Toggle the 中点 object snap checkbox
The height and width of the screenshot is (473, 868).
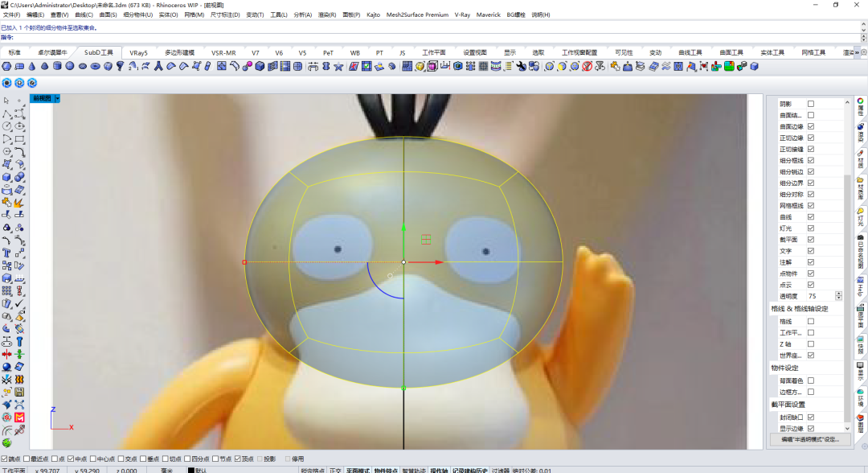tap(71, 459)
